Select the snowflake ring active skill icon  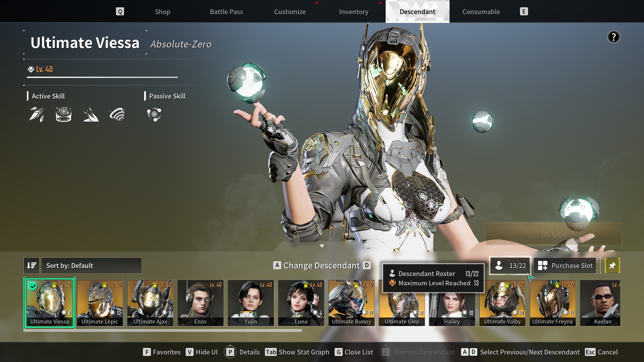tap(63, 114)
